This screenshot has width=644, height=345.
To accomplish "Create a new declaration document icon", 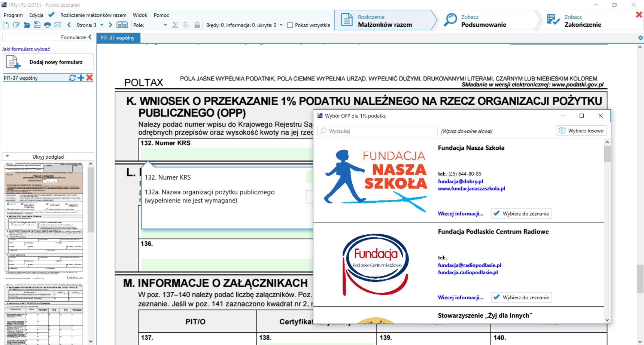I will tap(6, 25).
